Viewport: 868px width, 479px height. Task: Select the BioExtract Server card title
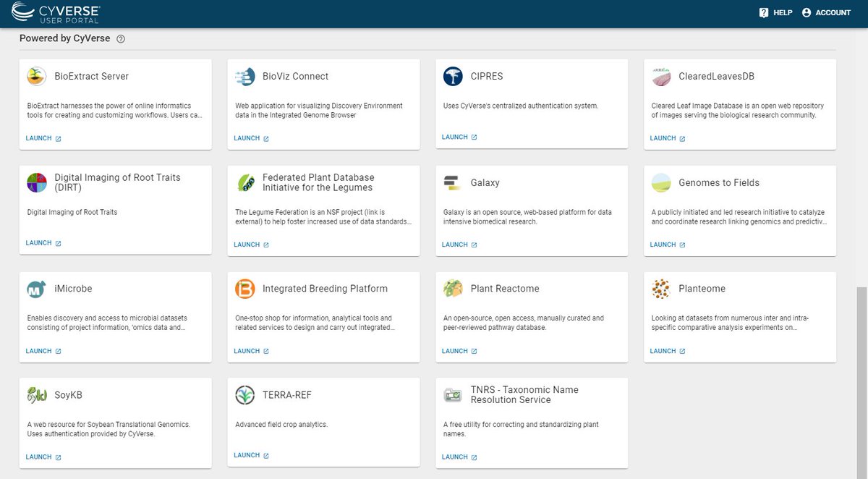tap(92, 76)
